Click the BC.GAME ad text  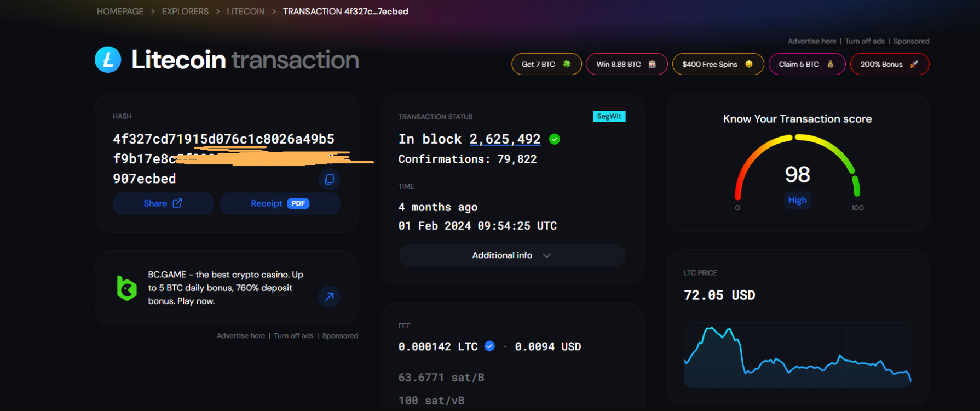(226, 288)
